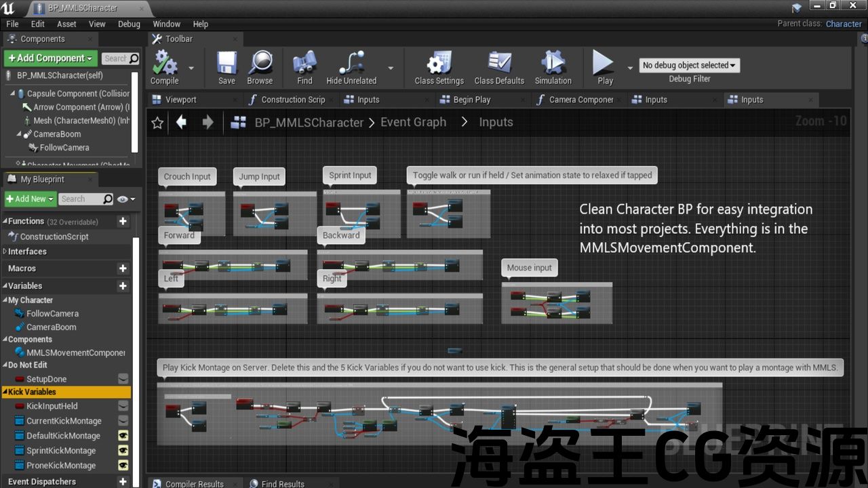Toggle visibility eye for SprintKickMontage variable

tap(123, 451)
